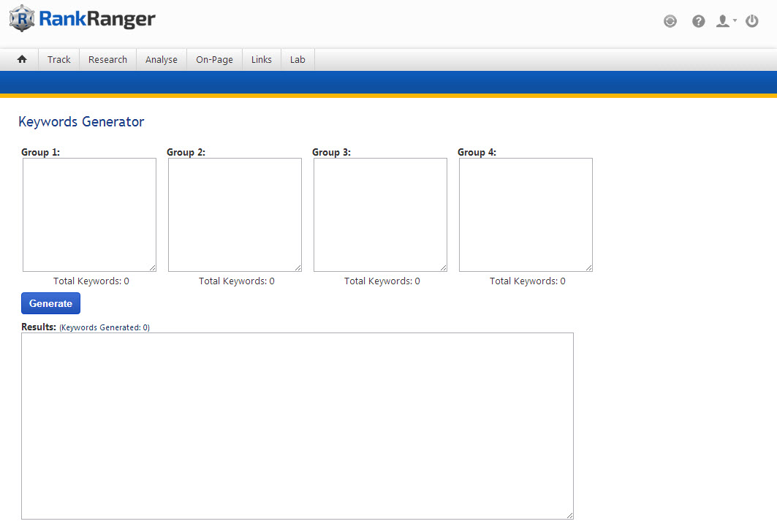
Task: Click the RankRanger logo
Action: (83, 19)
